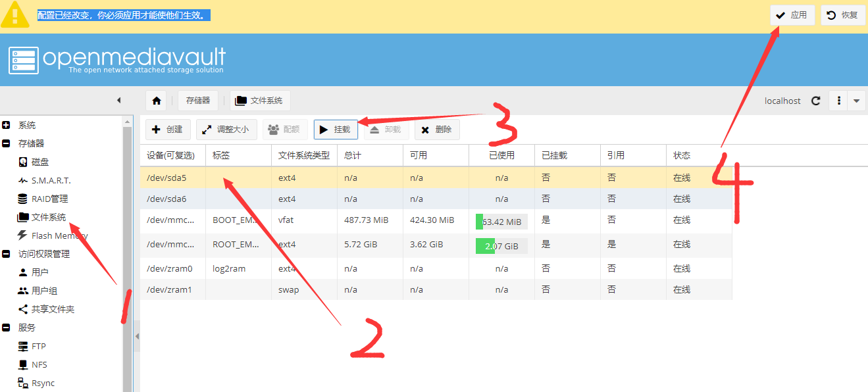The image size is (868, 392).
Task: Open the dropdown arrow beside the three-dot menu
Action: point(856,101)
